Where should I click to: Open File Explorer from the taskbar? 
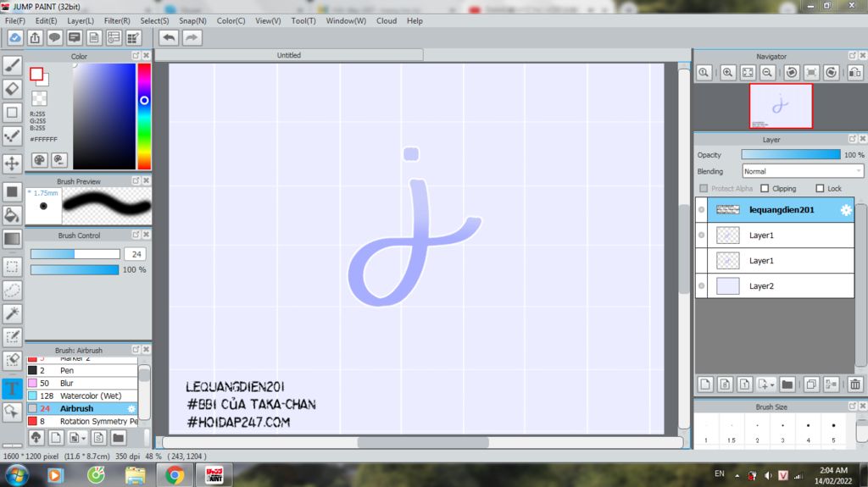[x=135, y=475]
